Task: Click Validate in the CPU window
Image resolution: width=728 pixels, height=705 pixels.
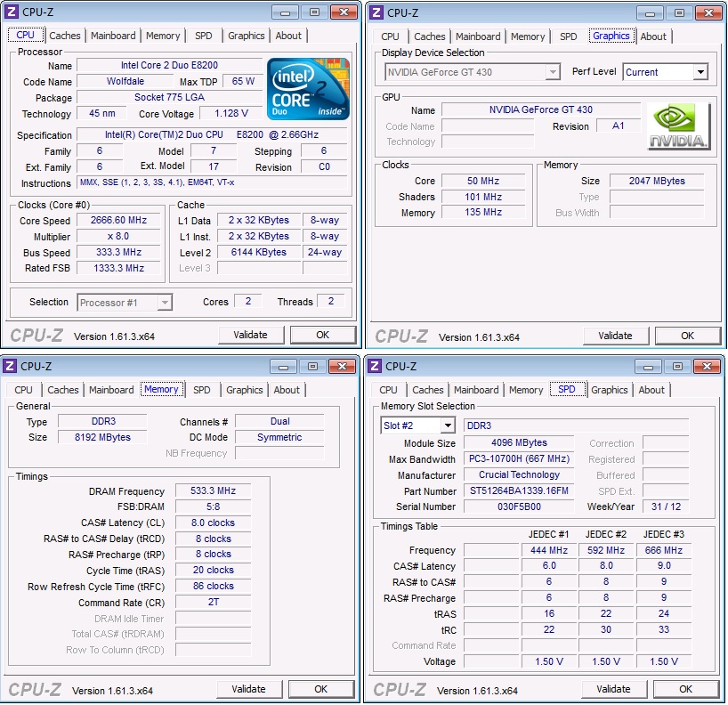Action: 250,335
